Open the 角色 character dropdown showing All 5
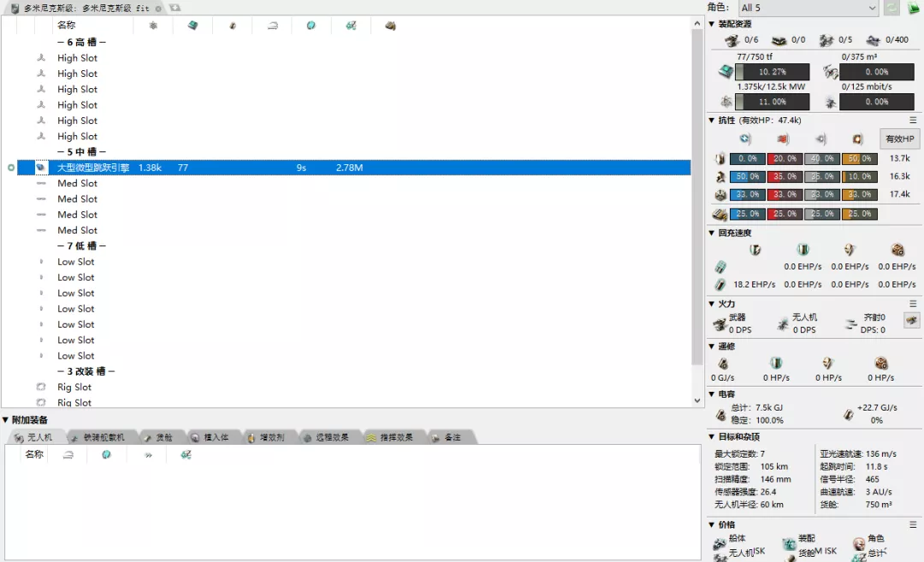The width and height of the screenshot is (924, 562). pos(808,8)
